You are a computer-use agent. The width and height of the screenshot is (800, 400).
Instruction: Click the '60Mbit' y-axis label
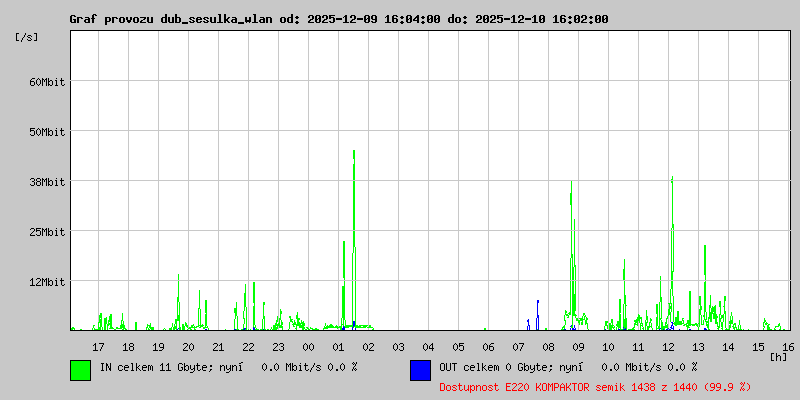(x=47, y=82)
